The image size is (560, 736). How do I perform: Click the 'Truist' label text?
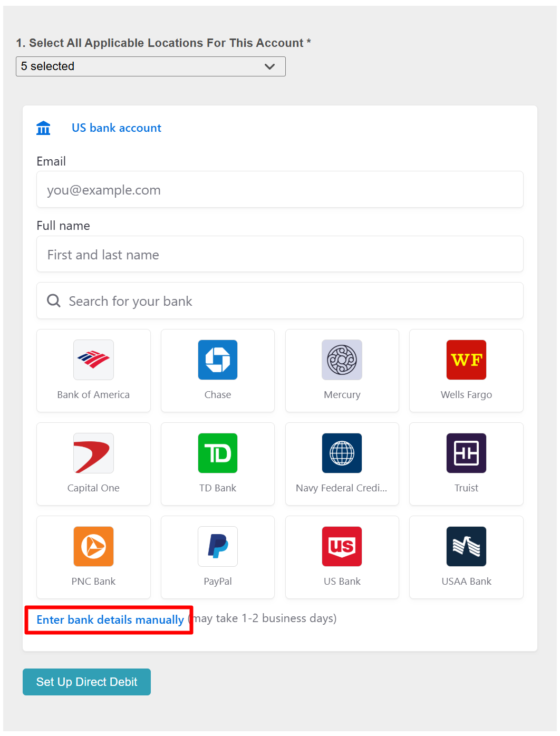pos(466,488)
